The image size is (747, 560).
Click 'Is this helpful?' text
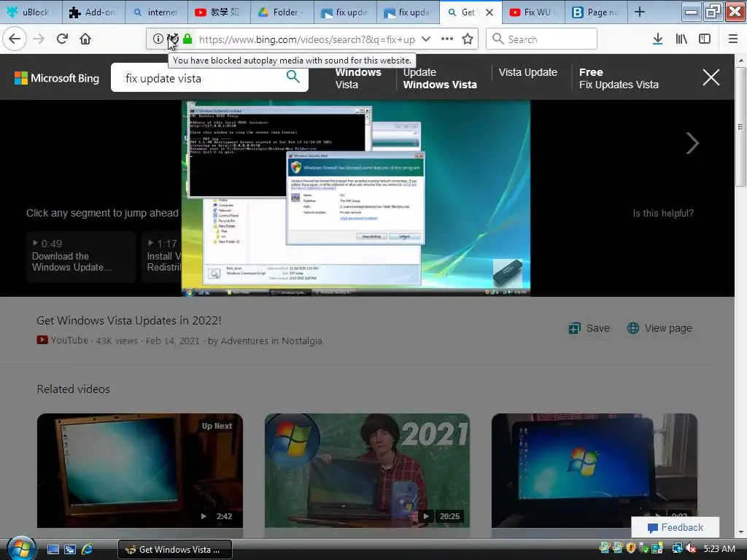click(662, 214)
